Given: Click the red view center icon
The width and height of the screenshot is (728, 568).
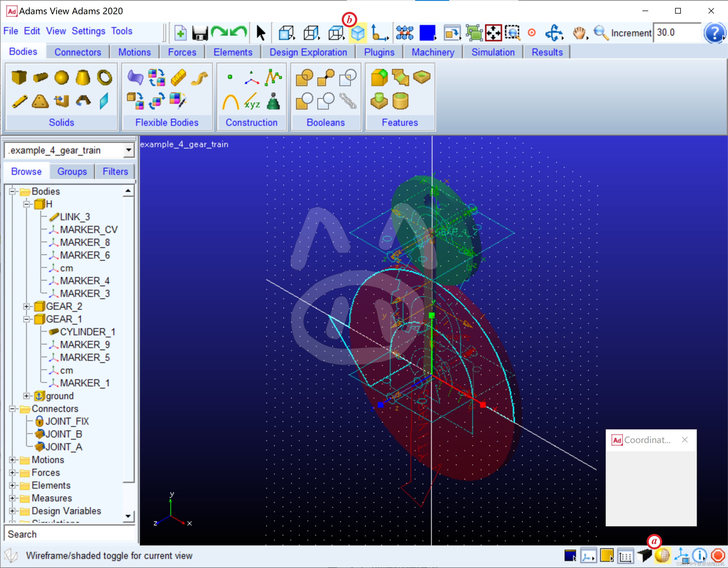Looking at the screenshot, I should [532, 33].
